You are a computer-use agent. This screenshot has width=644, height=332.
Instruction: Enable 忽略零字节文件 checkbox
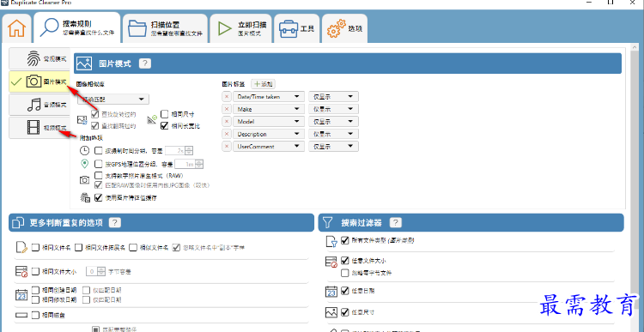(x=345, y=273)
